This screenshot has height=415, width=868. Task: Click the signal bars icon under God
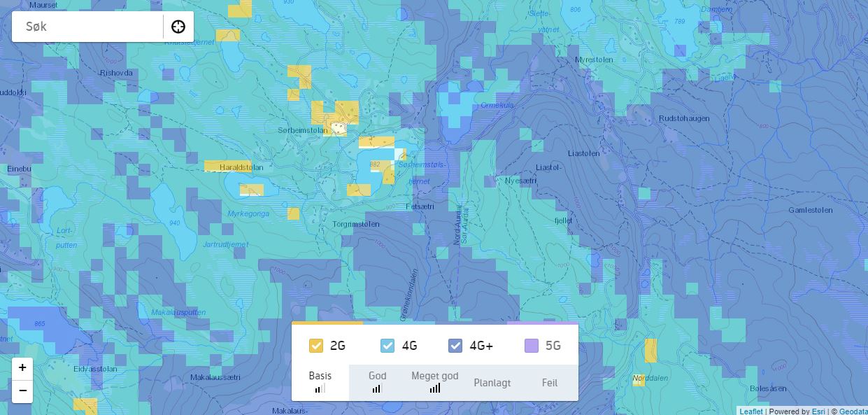pyautogui.click(x=377, y=388)
